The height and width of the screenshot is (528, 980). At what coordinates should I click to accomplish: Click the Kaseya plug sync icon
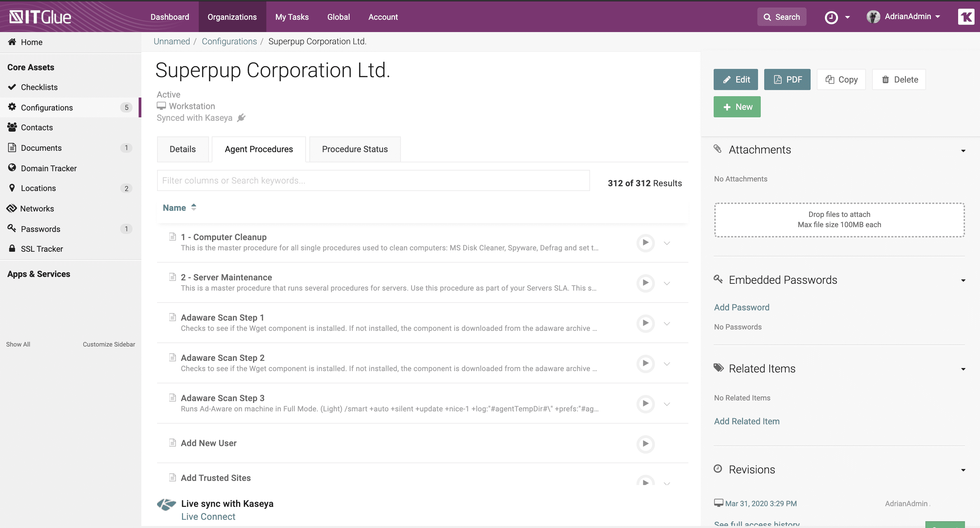pos(241,118)
